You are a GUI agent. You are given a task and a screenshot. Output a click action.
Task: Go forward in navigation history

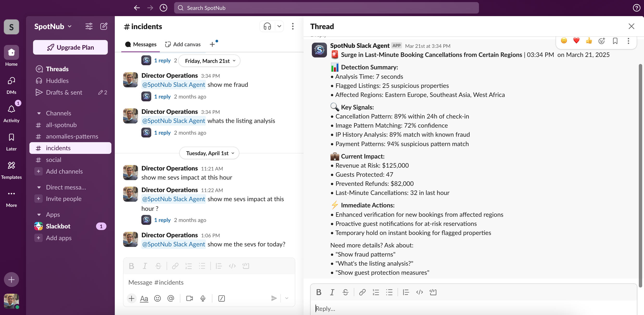(x=150, y=8)
